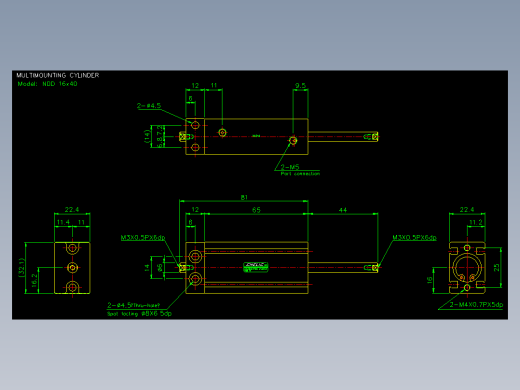Click the '65' body length dimension
The image size is (520, 390).
coord(256,210)
